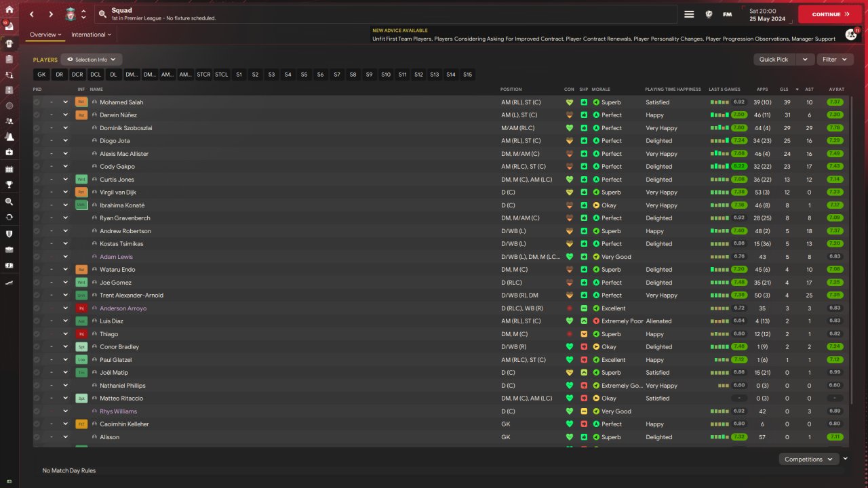The width and height of the screenshot is (868, 488).
Task: Open Club Info shield icon
Action: pos(9,234)
